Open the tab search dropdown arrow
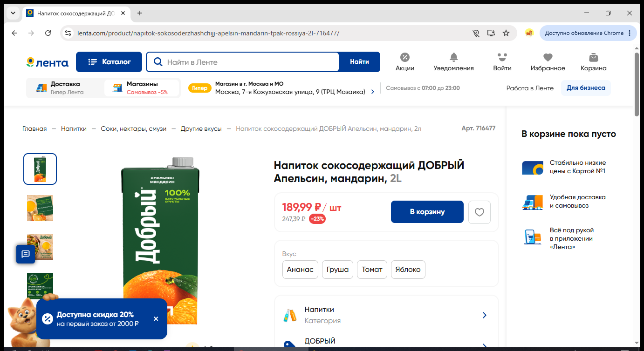Viewport: 644px width, 351px height. [13, 13]
